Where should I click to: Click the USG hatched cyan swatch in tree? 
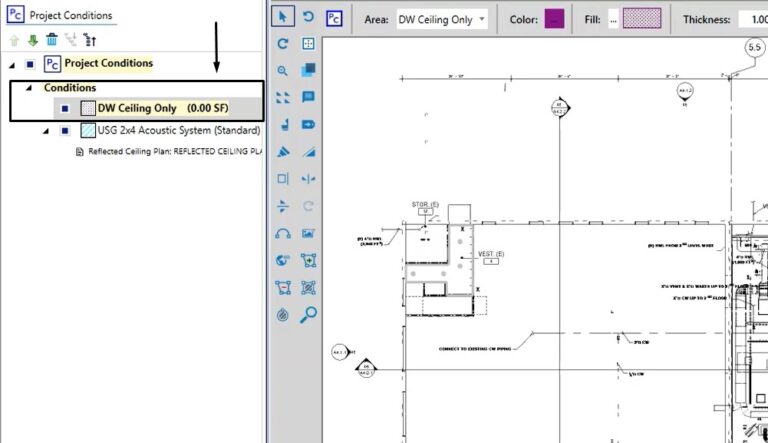[x=88, y=130]
